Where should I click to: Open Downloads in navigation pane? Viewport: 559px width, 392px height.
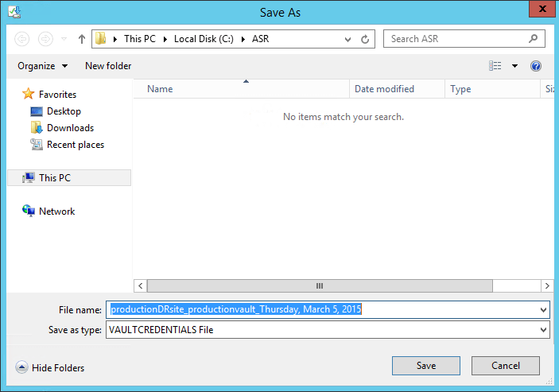[x=70, y=128]
